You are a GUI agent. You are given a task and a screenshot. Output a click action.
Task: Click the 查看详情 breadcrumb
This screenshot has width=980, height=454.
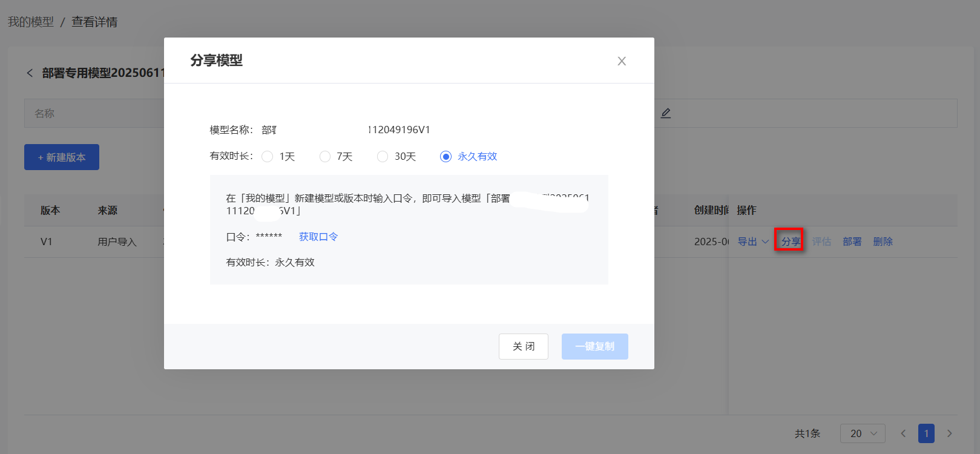tap(94, 22)
